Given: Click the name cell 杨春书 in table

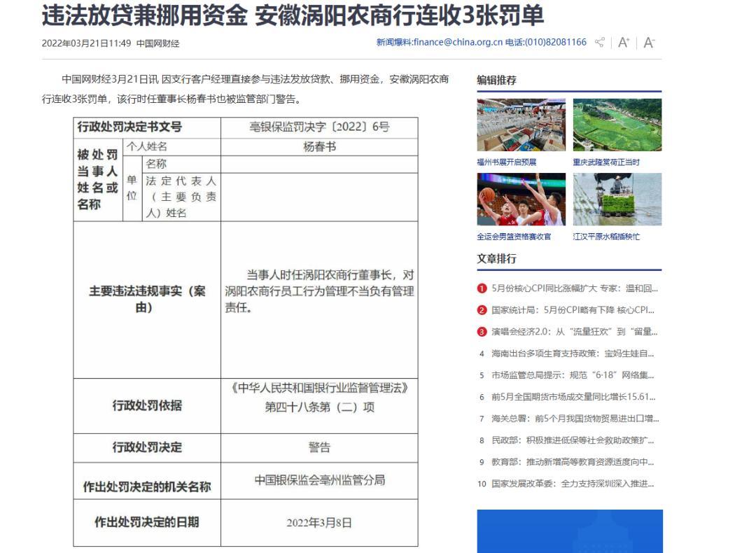Looking at the screenshot, I should pyautogui.click(x=319, y=147).
